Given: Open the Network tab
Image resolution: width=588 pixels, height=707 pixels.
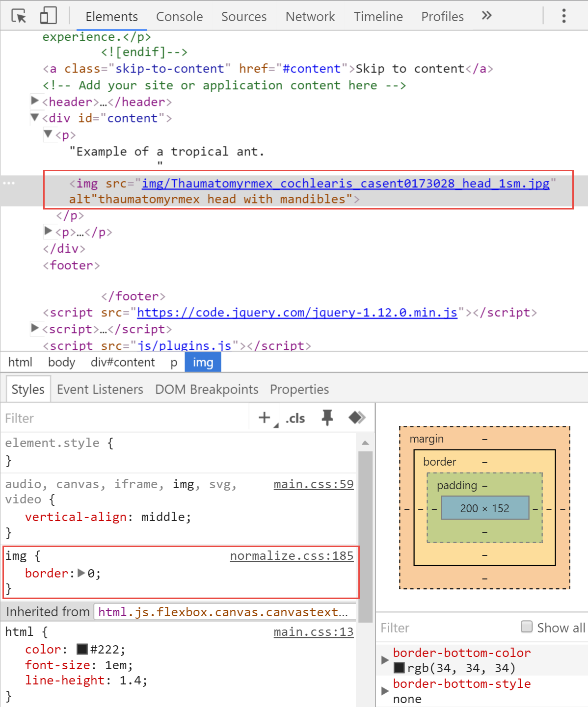Looking at the screenshot, I should coord(310,17).
